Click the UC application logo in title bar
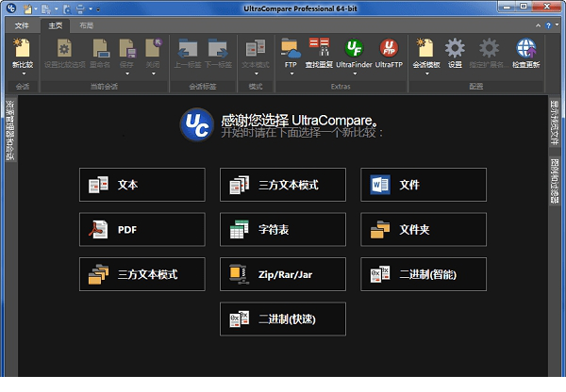Image resolution: width=566 pixels, height=392 pixels. (10, 8)
